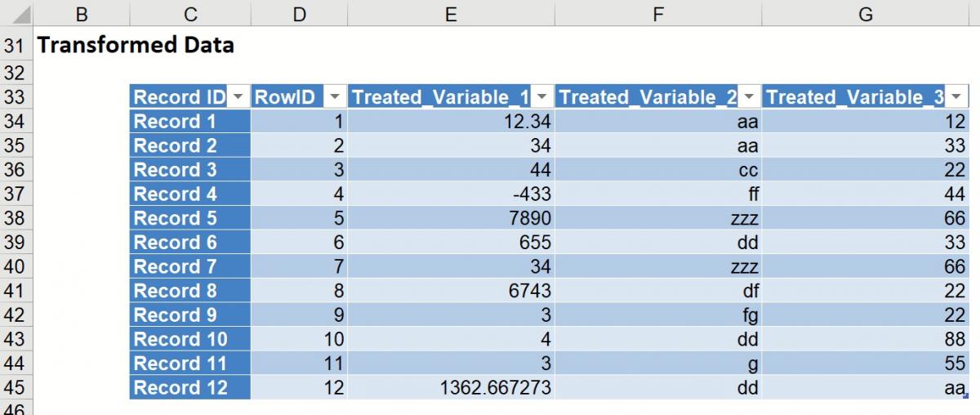Open the Record ID filter dropdown
The width and height of the screenshot is (980, 415).
coord(238,97)
